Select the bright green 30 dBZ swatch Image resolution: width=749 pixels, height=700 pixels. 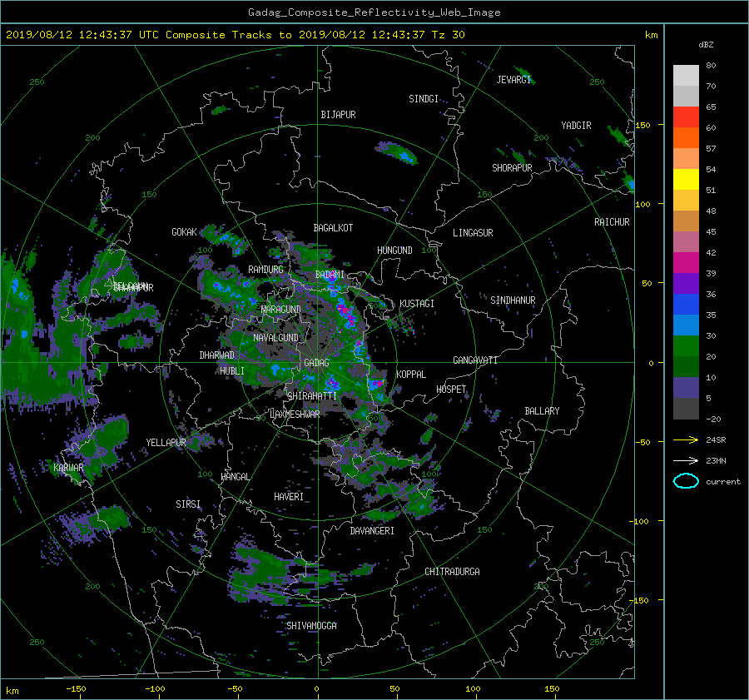686,345
